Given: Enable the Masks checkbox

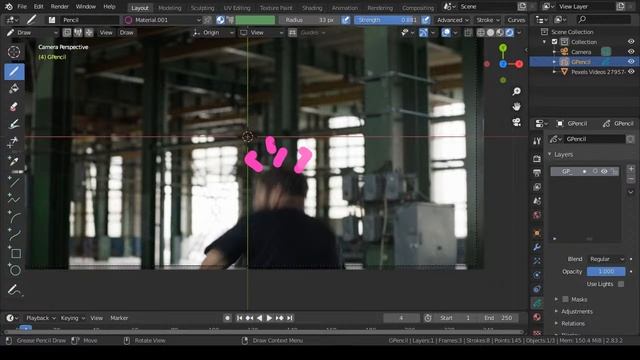Looking at the screenshot, I should 565,299.
